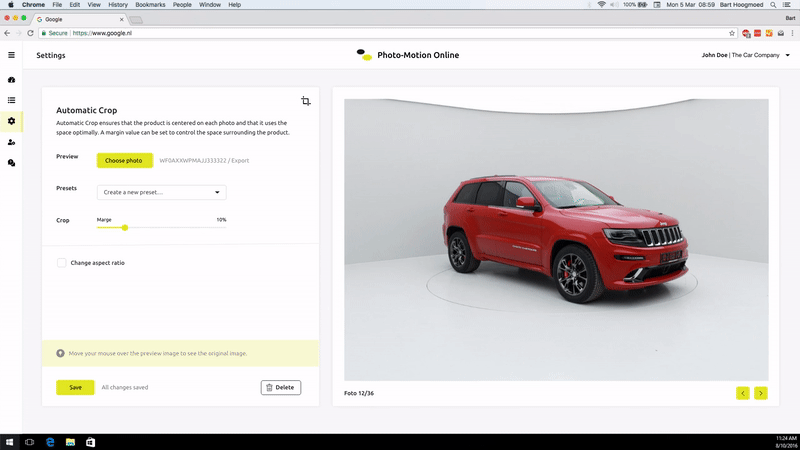Click the Choose photo button
800x450 pixels.
(x=124, y=160)
